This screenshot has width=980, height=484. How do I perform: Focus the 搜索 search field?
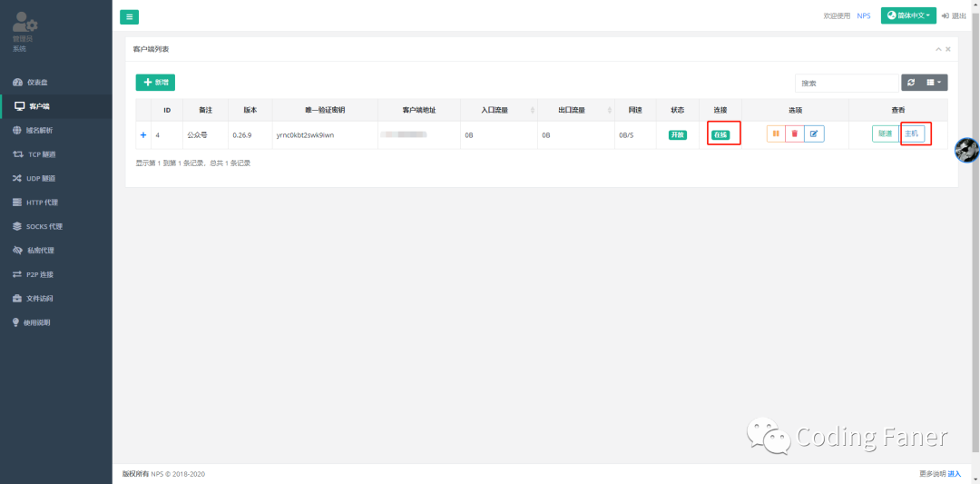[x=847, y=83]
